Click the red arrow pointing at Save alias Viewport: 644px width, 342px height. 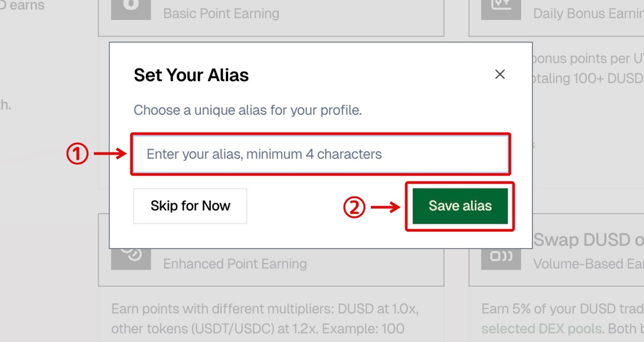pos(386,207)
